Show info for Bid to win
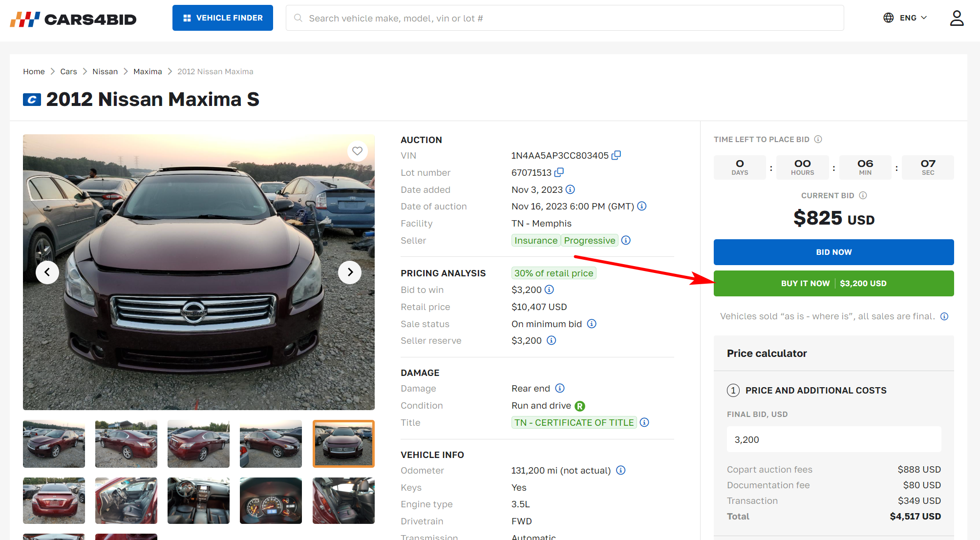Viewport: 980px width, 540px height. [x=549, y=290]
